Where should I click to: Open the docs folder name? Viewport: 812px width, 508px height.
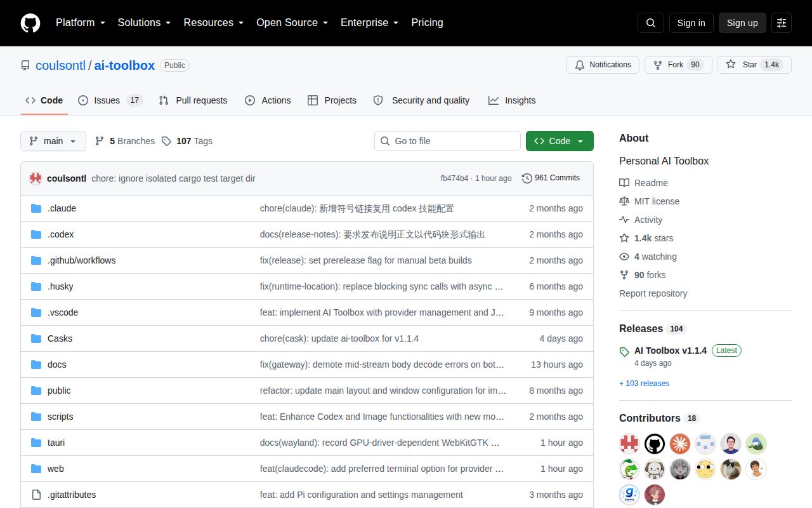coord(56,364)
